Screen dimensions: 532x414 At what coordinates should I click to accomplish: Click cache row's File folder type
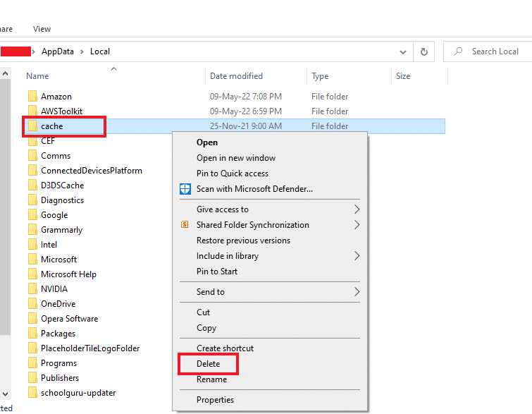pos(330,126)
